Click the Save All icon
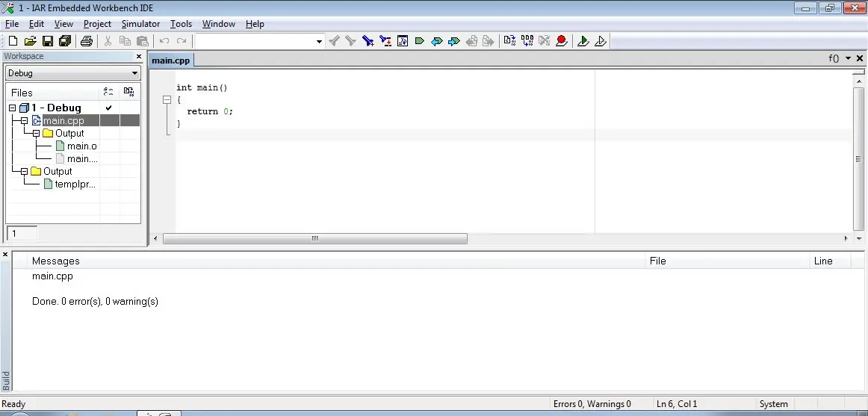Image resolution: width=868 pixels, height=416 pixels. coord(65,41)
